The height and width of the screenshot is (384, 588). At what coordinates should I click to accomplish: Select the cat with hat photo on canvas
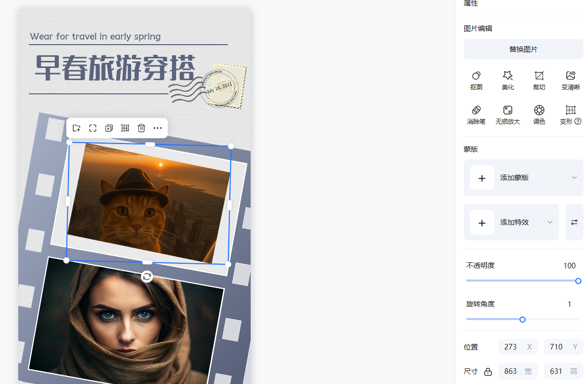[x=149, y=203]
